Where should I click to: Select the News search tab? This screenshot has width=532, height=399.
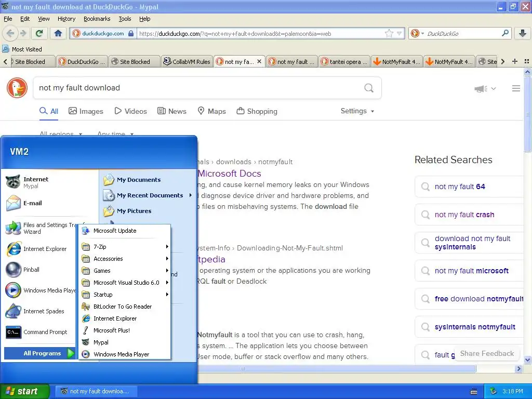pyautogui.click(x=171, y=111)
